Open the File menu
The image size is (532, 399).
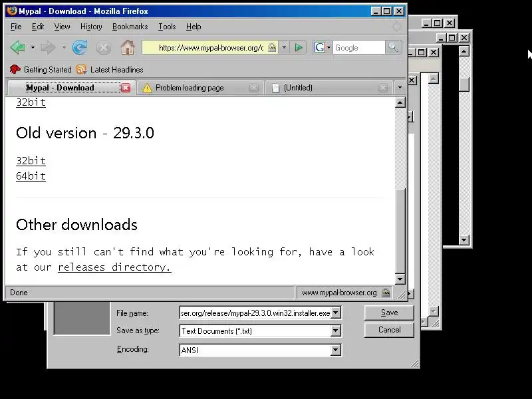[x=16, y=27]
